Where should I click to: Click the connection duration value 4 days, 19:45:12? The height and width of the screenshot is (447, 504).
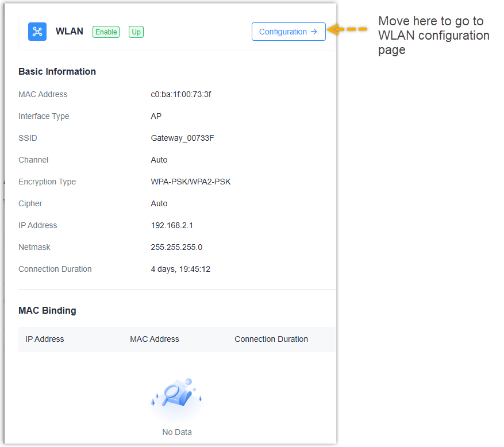(180, 269)
